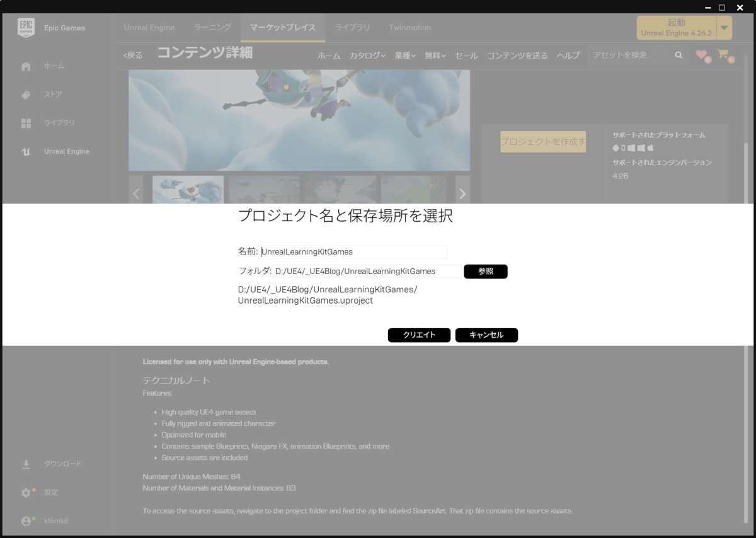
Task: Switch to the マーケットプレイス tab
Action: 283,28
